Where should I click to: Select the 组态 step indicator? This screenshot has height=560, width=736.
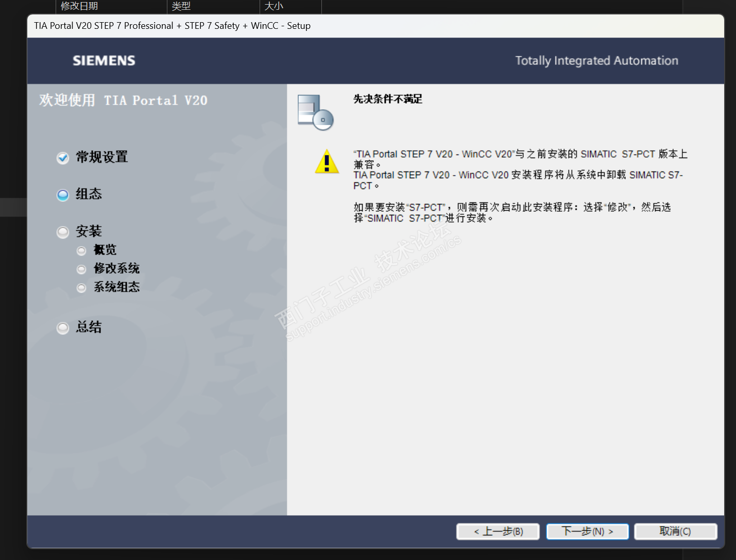[63, 195]
